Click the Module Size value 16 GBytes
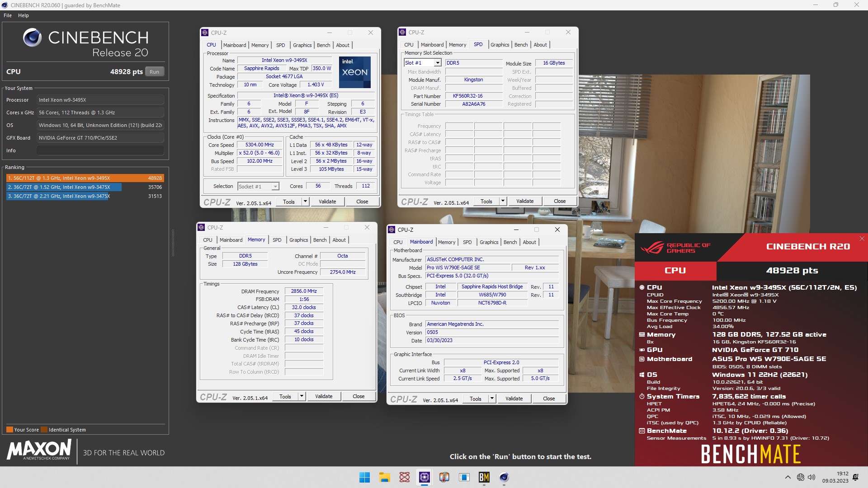Image resolution: width=868 pixels, height=488 pixels. point(554,63)
